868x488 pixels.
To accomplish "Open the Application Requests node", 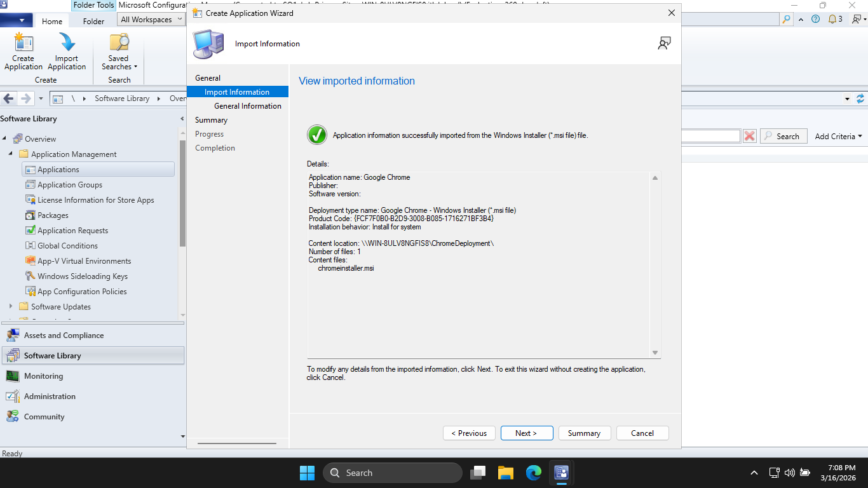I will (72, 231).
